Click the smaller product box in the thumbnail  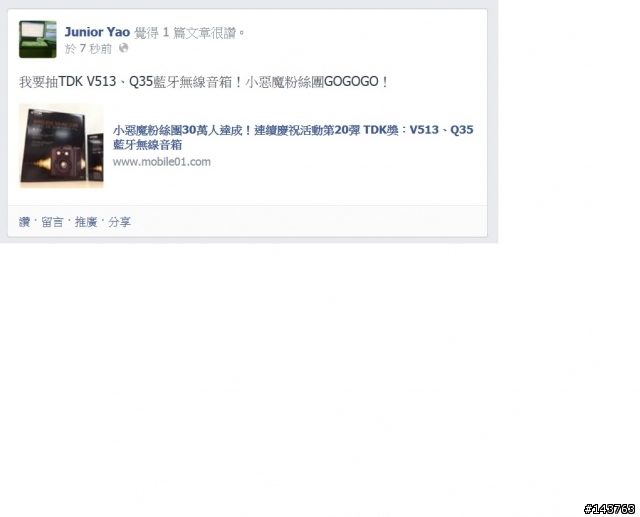[x=96, y=157]
